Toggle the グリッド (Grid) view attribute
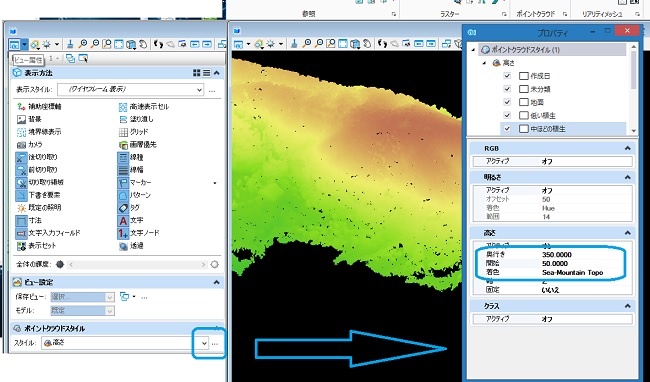Image resolution: width=650 pixels, height=382 pixels. point(123,132)
